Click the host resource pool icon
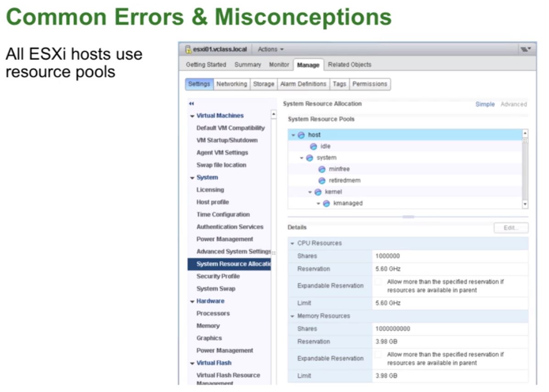This screenshot has width=549, height=392. pyautogui.click(x=301, y=135)
